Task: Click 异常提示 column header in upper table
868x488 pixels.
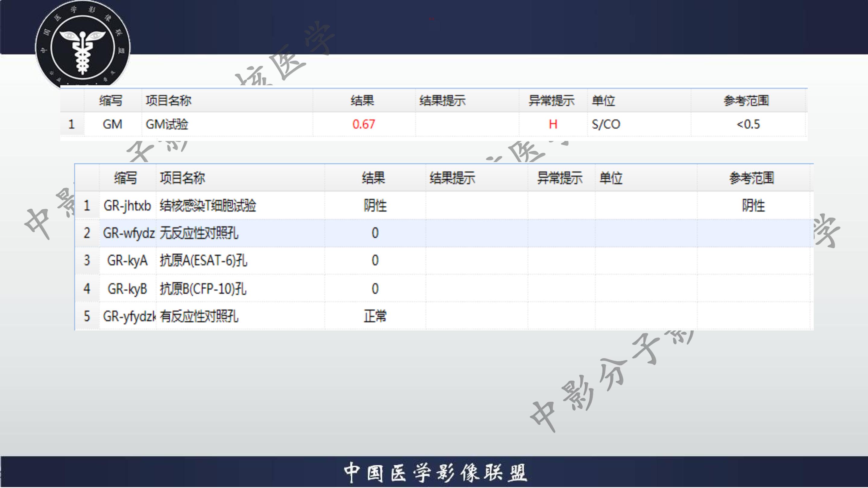Action: 551,101
